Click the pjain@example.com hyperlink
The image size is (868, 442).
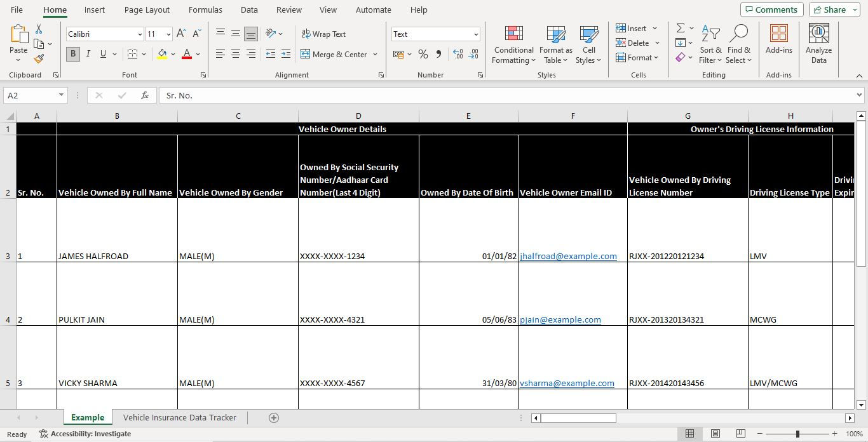coord(560,319)
